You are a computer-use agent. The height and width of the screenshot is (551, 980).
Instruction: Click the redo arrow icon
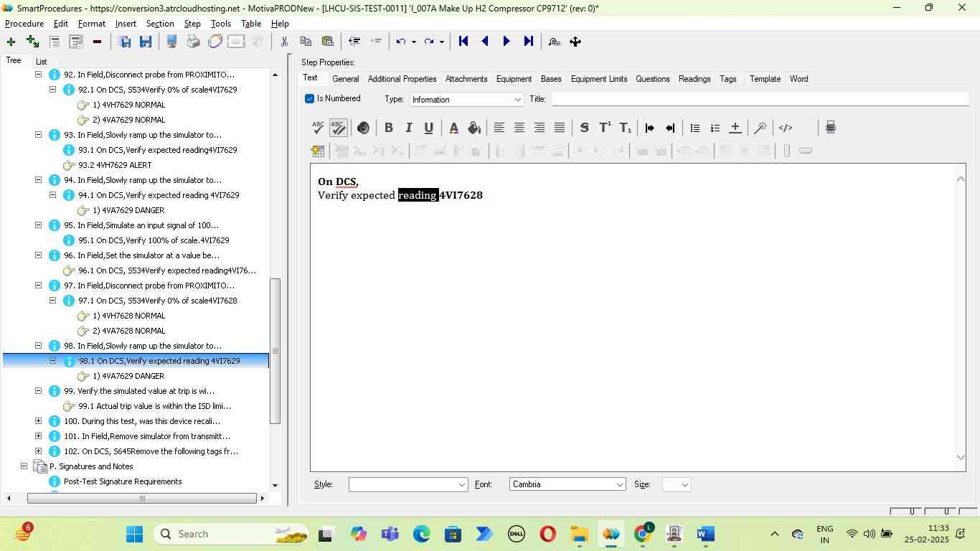(429, 42)
